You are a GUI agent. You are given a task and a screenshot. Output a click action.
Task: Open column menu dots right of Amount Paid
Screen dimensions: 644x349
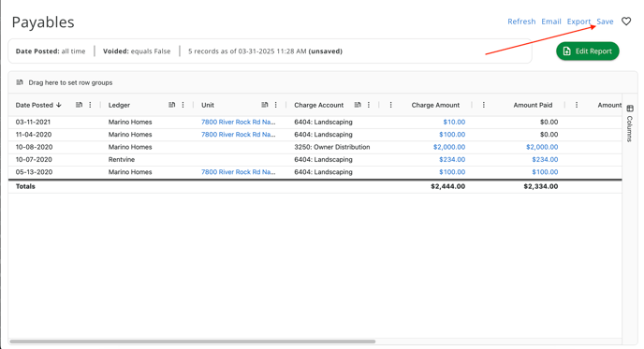(577, 105)
